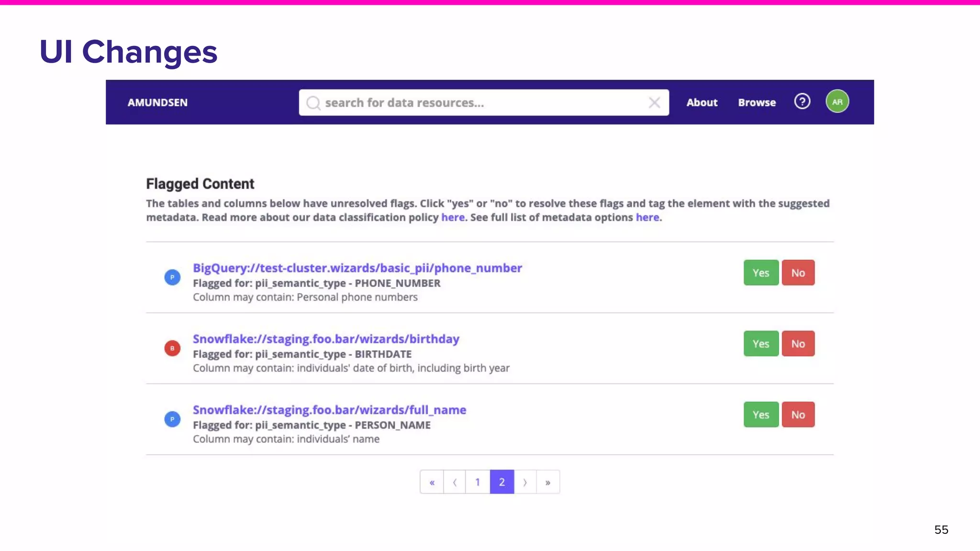Open the Browse menu item
The image size is (980, 551).
(757, 102)
